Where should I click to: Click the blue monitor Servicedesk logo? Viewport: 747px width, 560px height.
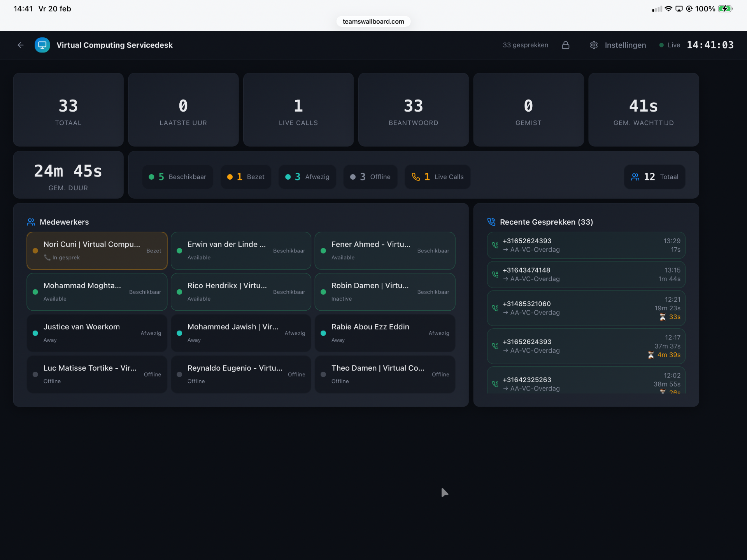pyautogui.click(x=42, y=45)
